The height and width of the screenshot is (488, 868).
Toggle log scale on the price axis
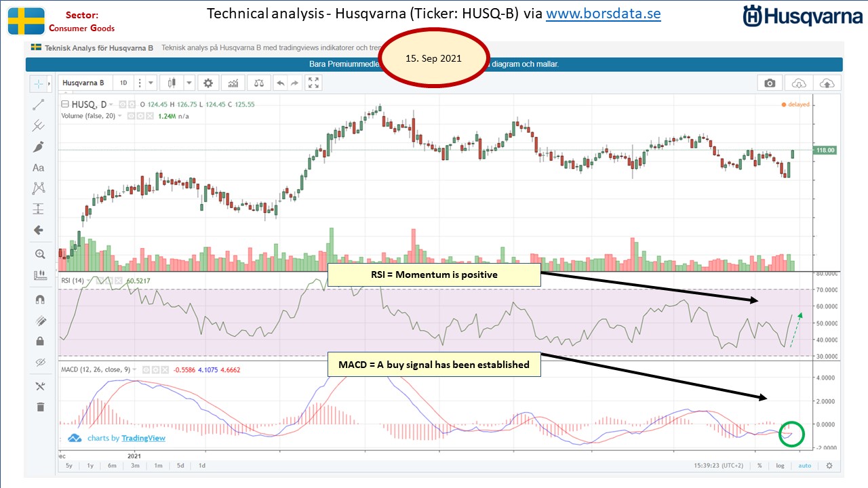pyautogui.click(x=781, y=466)
